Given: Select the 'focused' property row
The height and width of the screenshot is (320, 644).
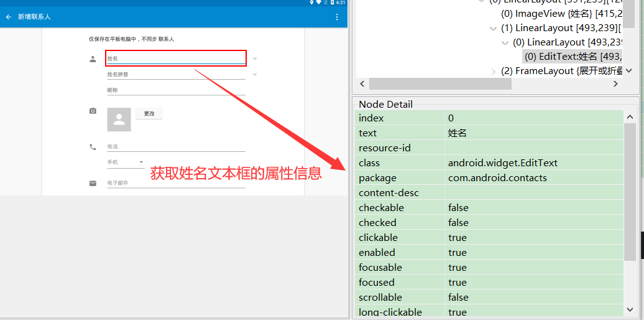Looking at the screenshot, I should (x=489, y=282).
